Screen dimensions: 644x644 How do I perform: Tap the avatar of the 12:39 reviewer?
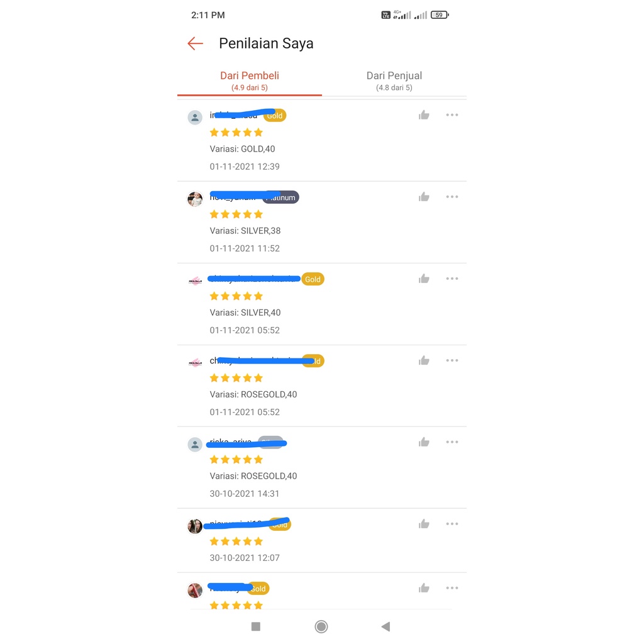pos(195,118)
